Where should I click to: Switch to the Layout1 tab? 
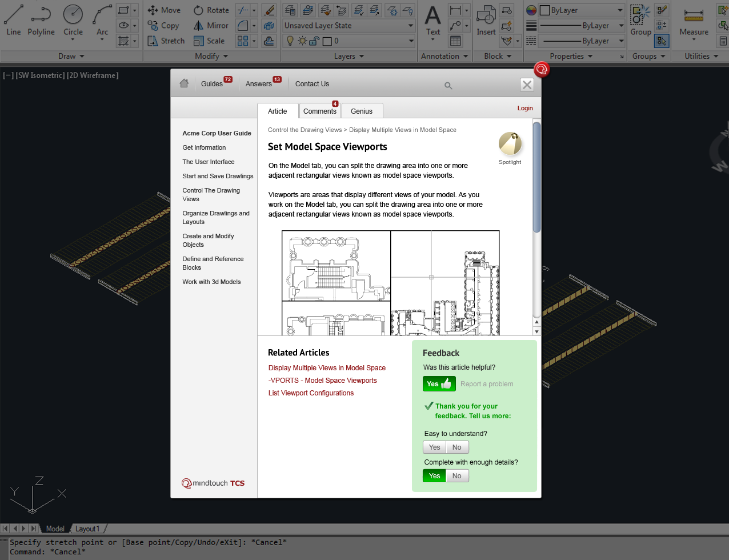pos(87,529)
